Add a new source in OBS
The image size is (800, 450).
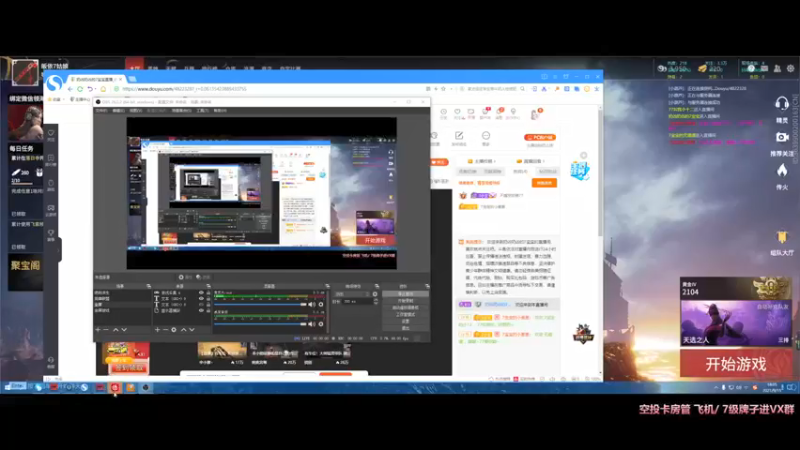(157, 330)
